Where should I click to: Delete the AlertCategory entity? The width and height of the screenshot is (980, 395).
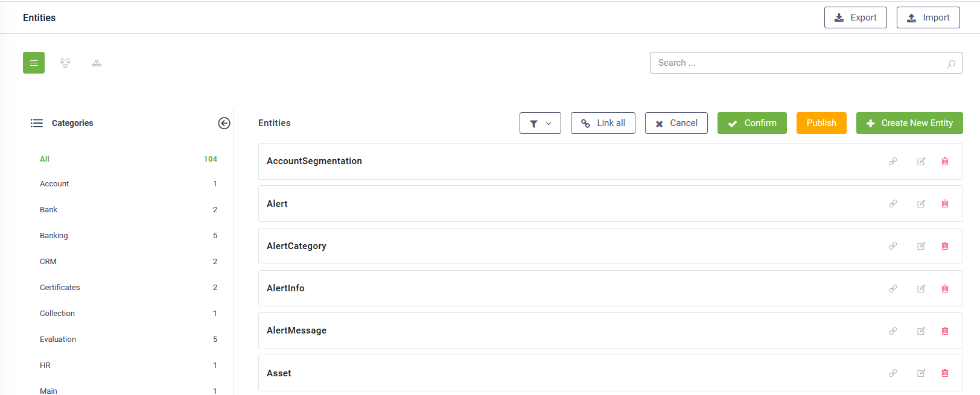click(944, 246)
